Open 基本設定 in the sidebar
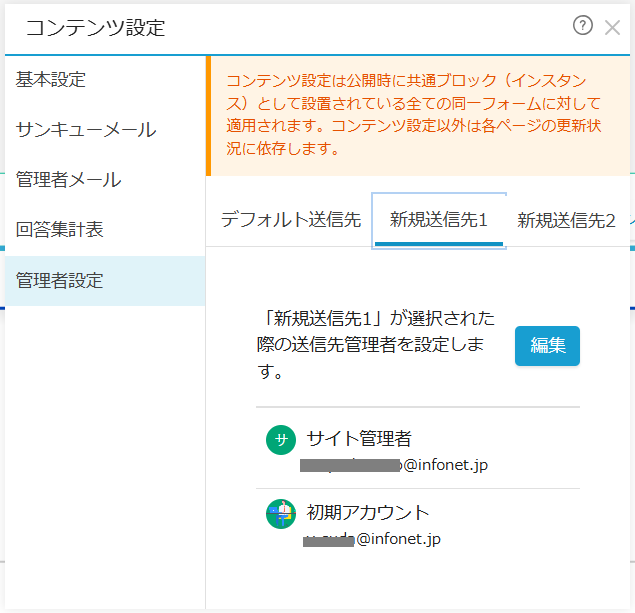Screen dimensions: 635x613 (x=51, y=79)
